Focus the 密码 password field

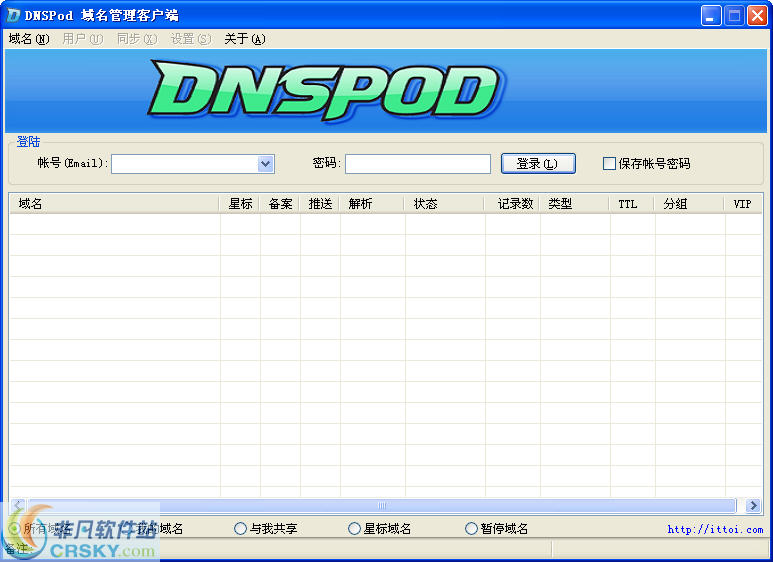pyautogui.click(x=418, y=164)
